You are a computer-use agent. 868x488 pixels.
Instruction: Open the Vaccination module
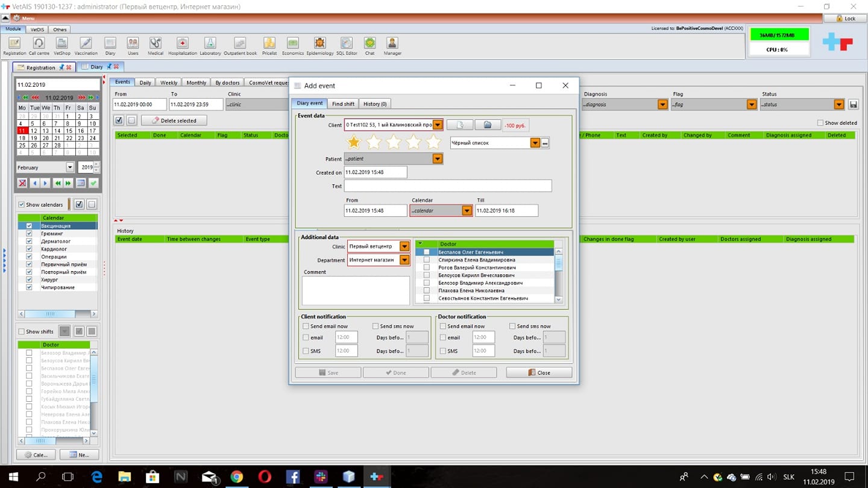click(x=86, y=46)
